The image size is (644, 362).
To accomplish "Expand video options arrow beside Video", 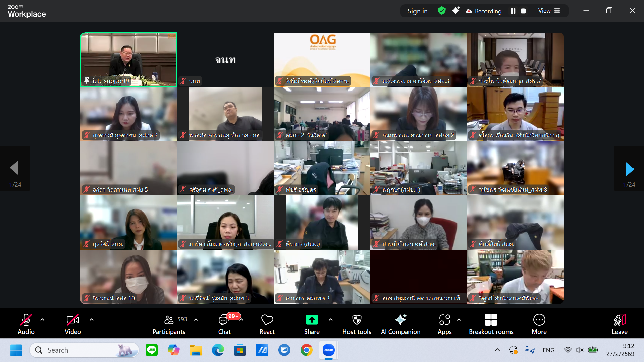I will click(x=92, y=320).
